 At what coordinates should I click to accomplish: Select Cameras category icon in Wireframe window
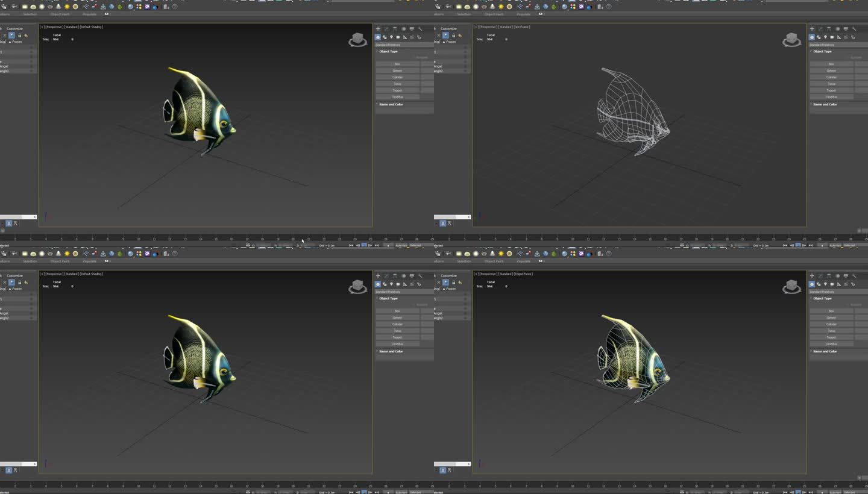(832, 37)
